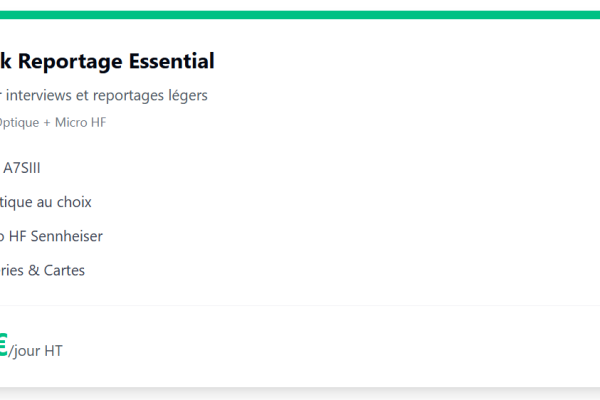Open the Reportage Essential pack title

tap(107, 61)
